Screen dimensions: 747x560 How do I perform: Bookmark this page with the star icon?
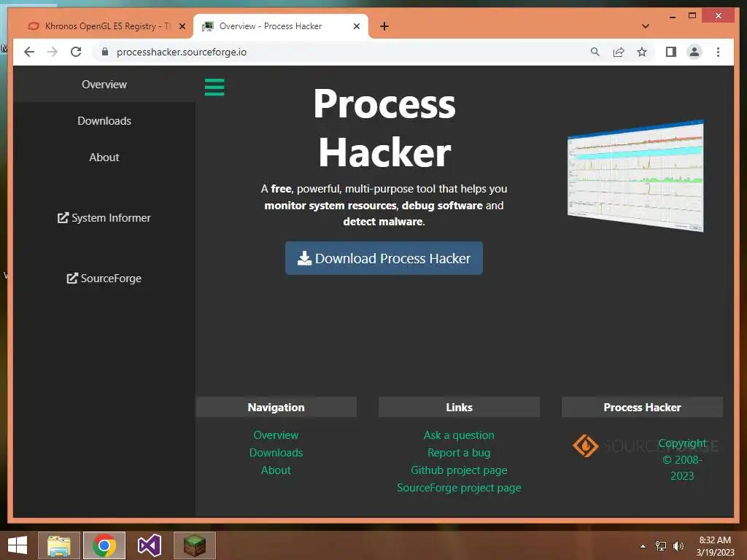[x=642, y=52]
